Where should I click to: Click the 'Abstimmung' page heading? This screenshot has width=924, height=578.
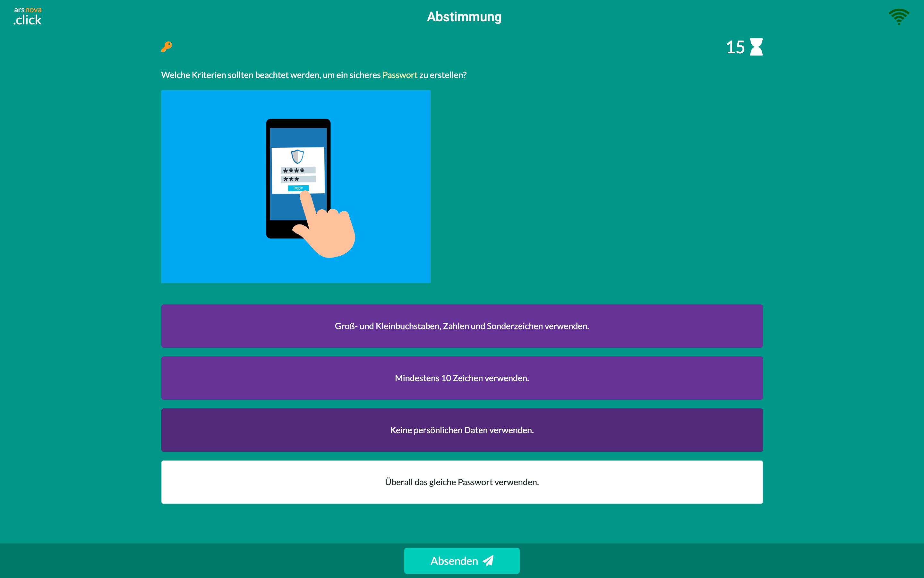[464, 17]
